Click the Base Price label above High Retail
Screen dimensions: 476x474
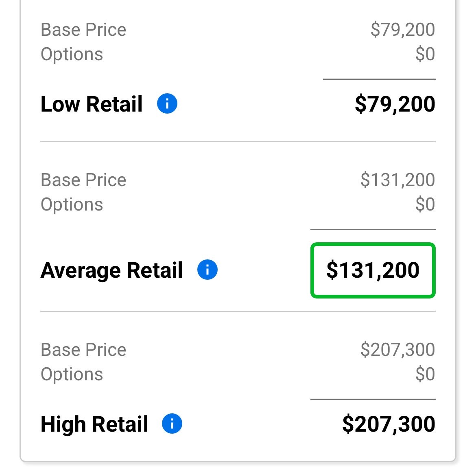click(83, 350)
